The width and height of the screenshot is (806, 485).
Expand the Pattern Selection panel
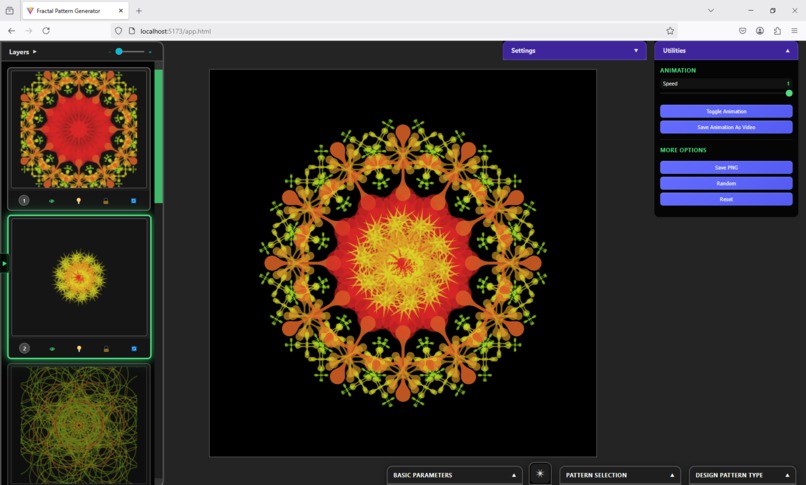(x=620, y=475)
